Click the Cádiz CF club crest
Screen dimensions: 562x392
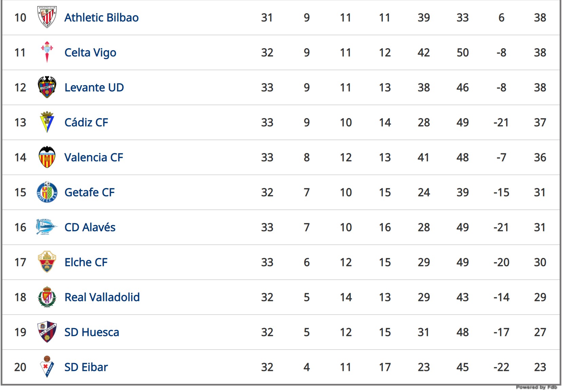[x=47, y=122]
